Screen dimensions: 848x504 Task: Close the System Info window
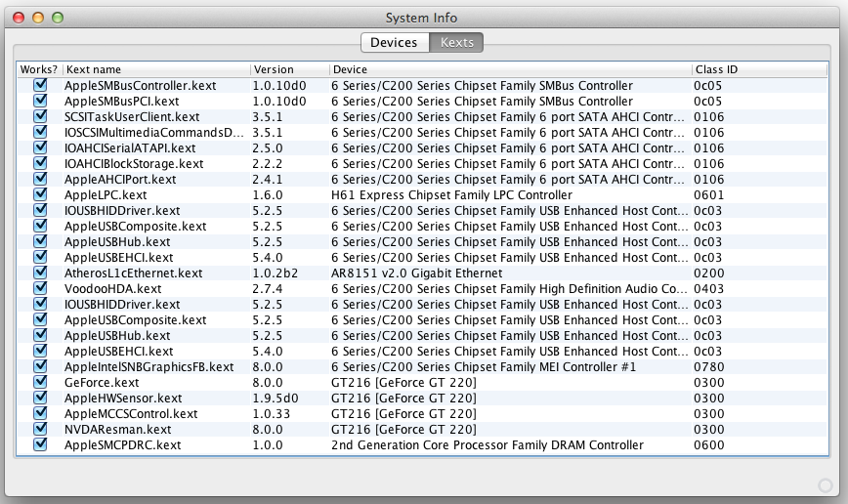pos(19,18)
